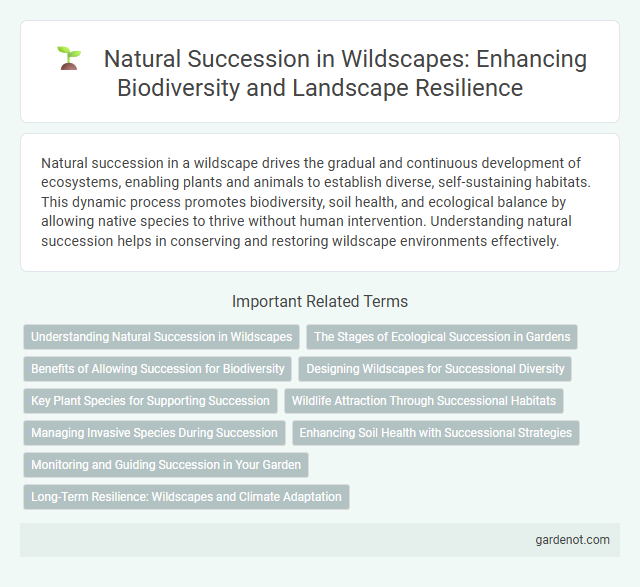
Task: Click the 'Natural Succession in Wildscapes' page title
Action: (345, 73)
